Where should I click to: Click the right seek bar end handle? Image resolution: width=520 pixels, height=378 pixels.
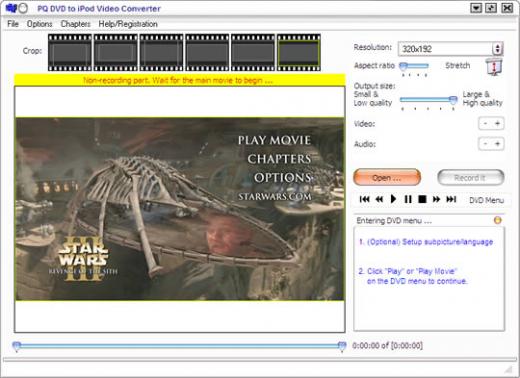click(x=342, y=346)
